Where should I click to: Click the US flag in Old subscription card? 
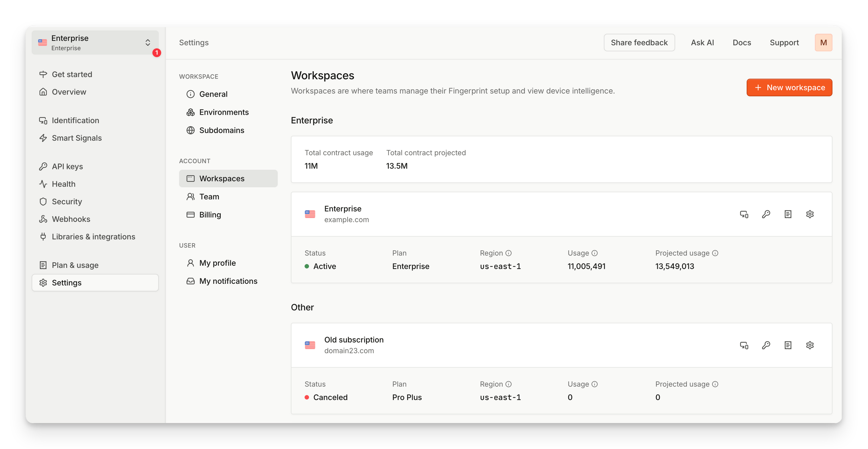coord(310,345)
